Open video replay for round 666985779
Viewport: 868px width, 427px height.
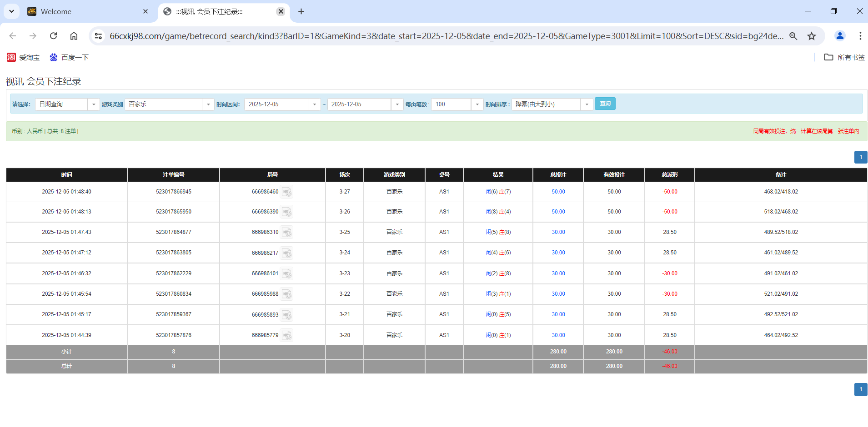(287, 335)
